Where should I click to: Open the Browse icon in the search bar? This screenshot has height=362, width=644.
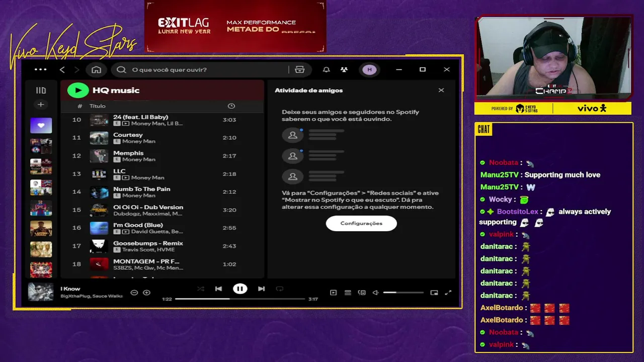coord(300,69)
